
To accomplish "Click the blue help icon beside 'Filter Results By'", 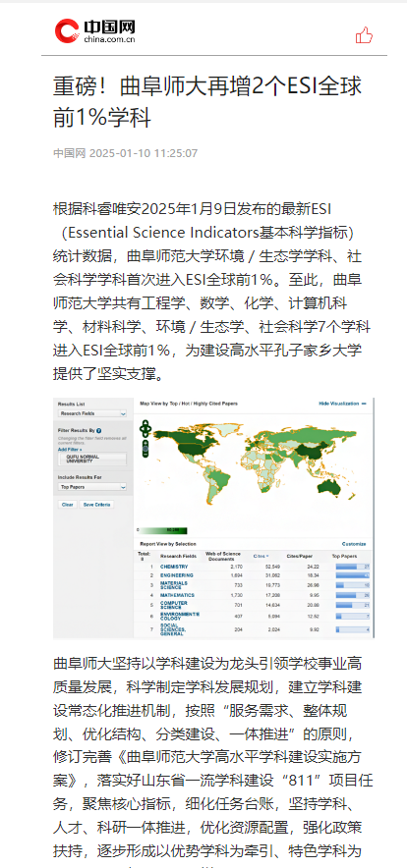I will tap(98, 431).
